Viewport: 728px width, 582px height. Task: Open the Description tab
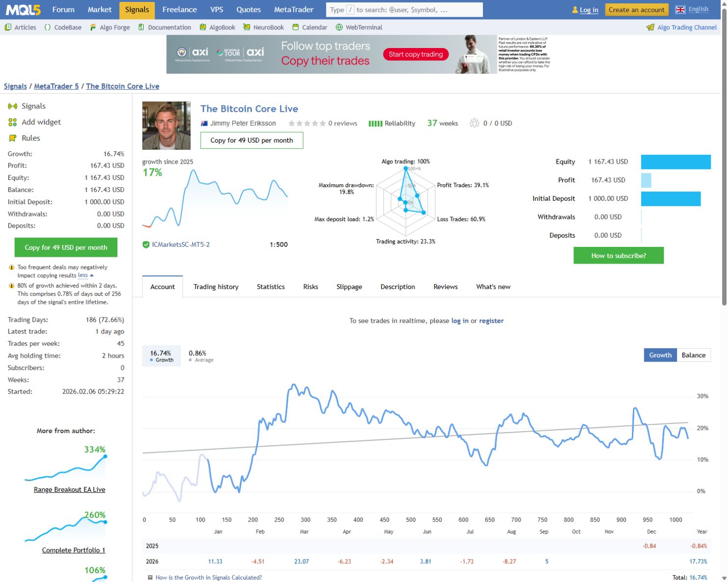(x=398, y=287)
